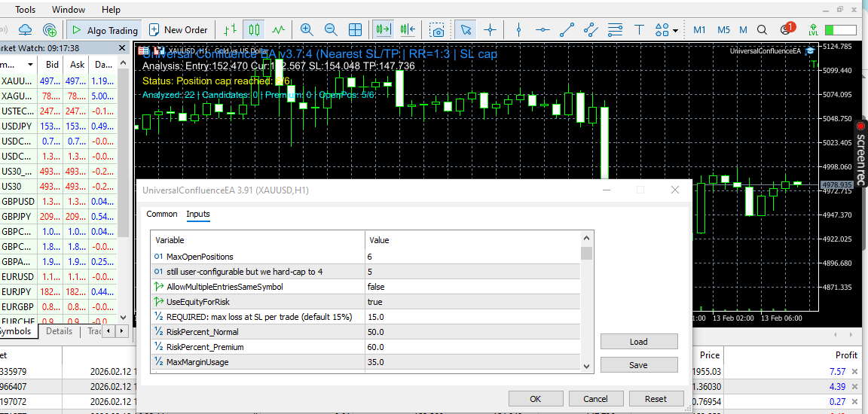This screenshot has height=414, width=868.
Task: Select the cursor arrow tool
Action: tap(466, 29)
